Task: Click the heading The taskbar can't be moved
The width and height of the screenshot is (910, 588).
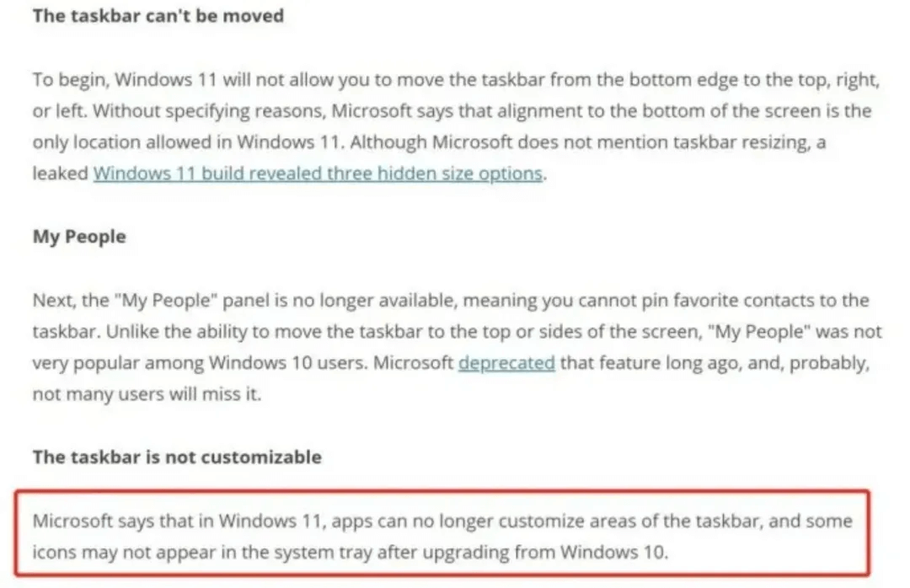Action: pyautogui.click(x=158, y=16)
